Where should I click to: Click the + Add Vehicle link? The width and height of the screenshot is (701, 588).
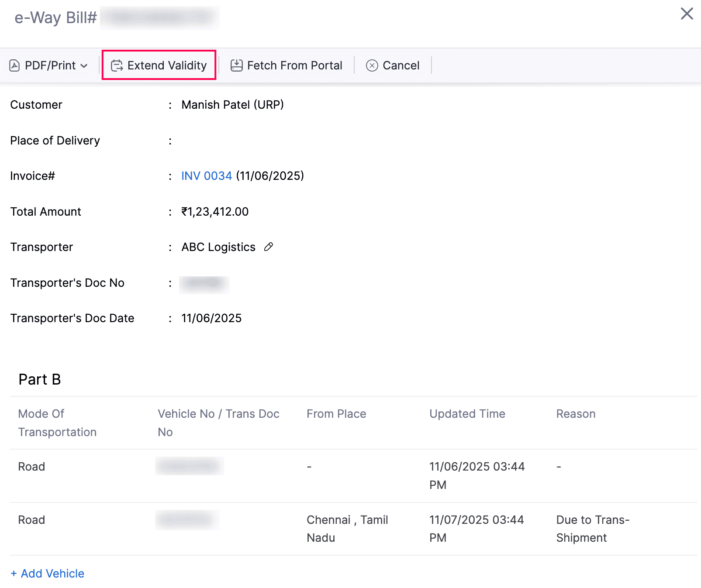[x=47, y=573]
